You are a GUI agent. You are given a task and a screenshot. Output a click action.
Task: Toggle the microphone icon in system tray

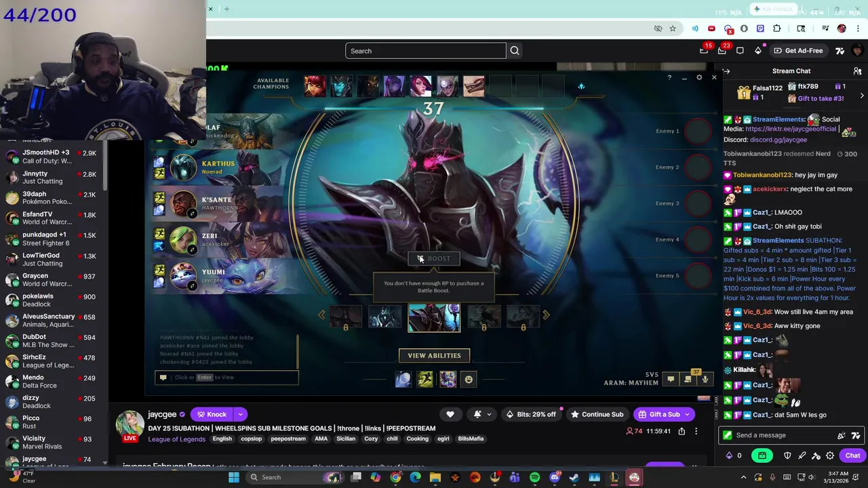pyautogui.click(x=772, y=477)
